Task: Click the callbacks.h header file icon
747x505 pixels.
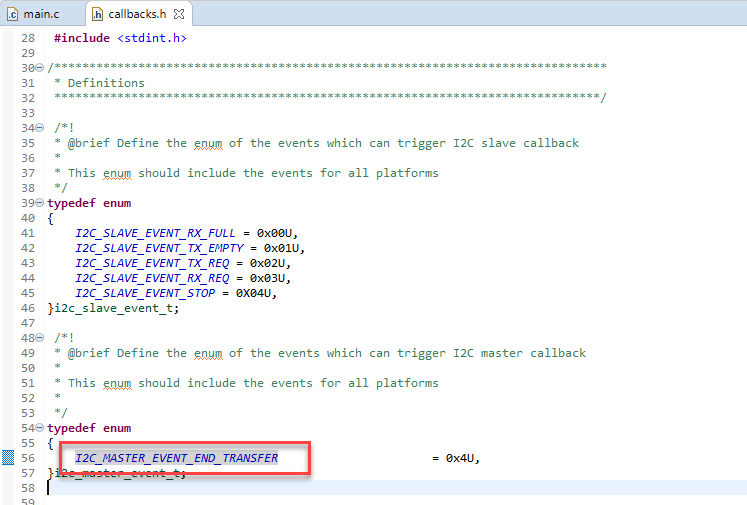Action: tap(97, 14)
